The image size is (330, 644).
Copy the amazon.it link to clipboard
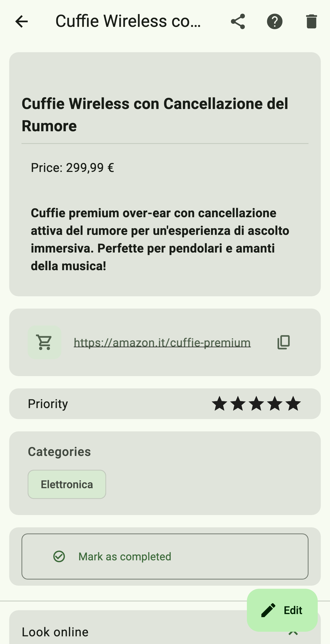pos(284,342)
